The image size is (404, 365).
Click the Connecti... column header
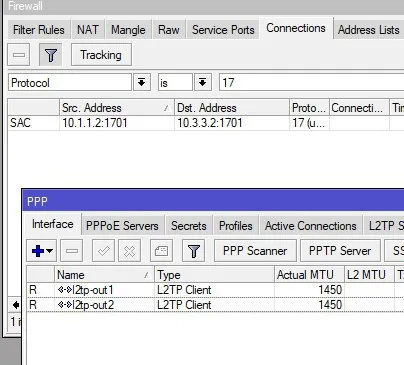(x=359, y=108)
